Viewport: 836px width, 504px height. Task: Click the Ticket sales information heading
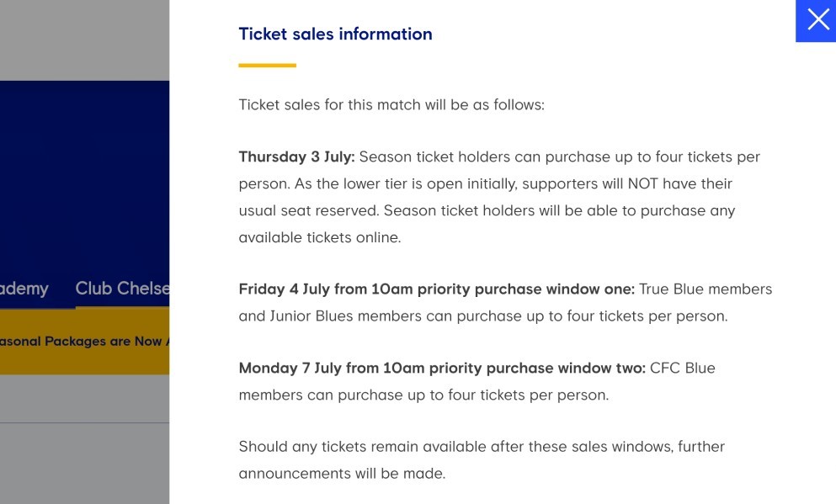pos(335,34)
